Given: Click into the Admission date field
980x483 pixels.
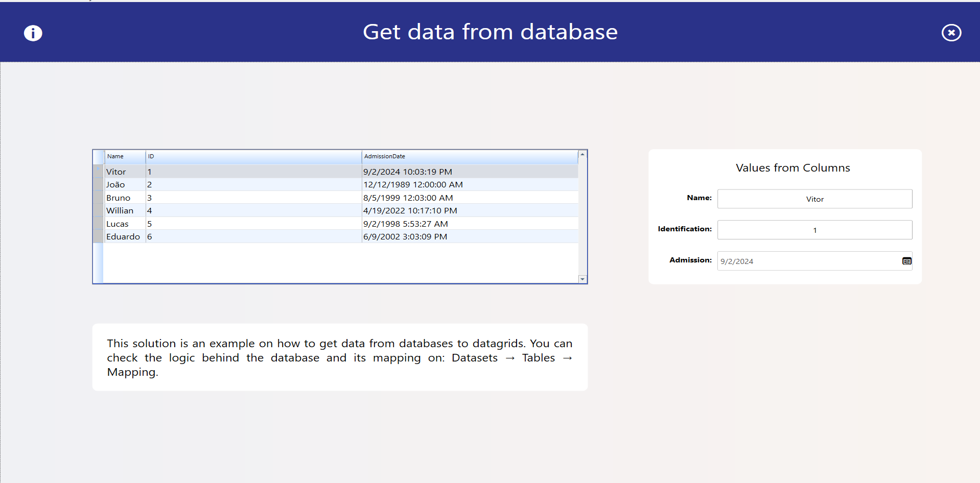Looking at the screenshot, I should tap(807, 261).
